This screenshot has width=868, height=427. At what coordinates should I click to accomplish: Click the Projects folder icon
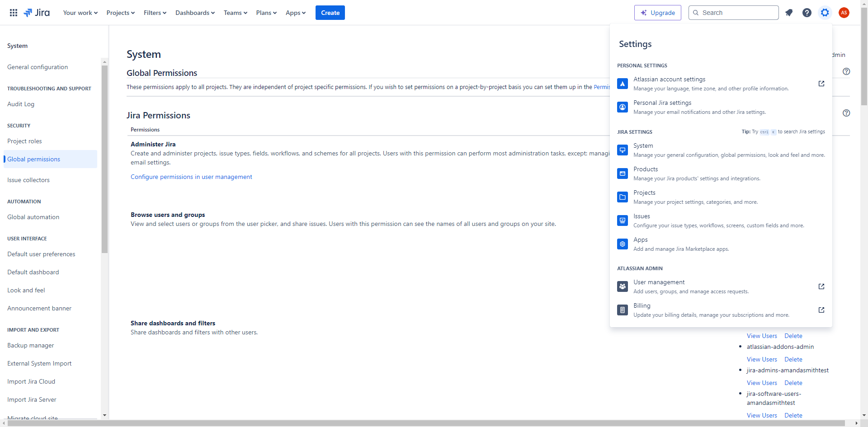(x=623, y=197)
